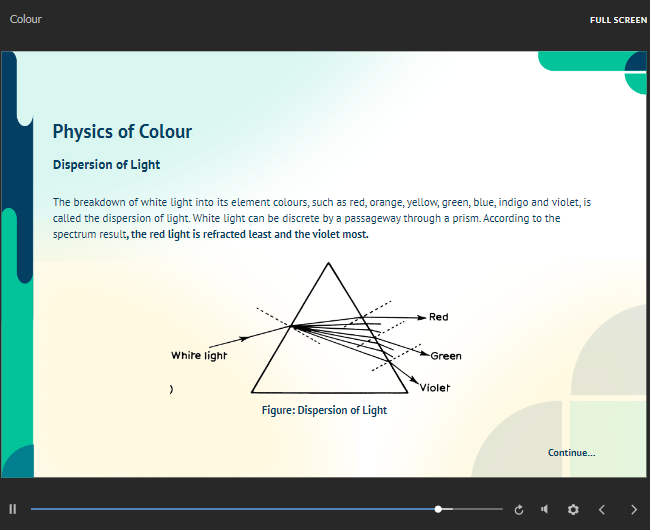
Task: Click the Continue... link
Action: tap(572, 453)
